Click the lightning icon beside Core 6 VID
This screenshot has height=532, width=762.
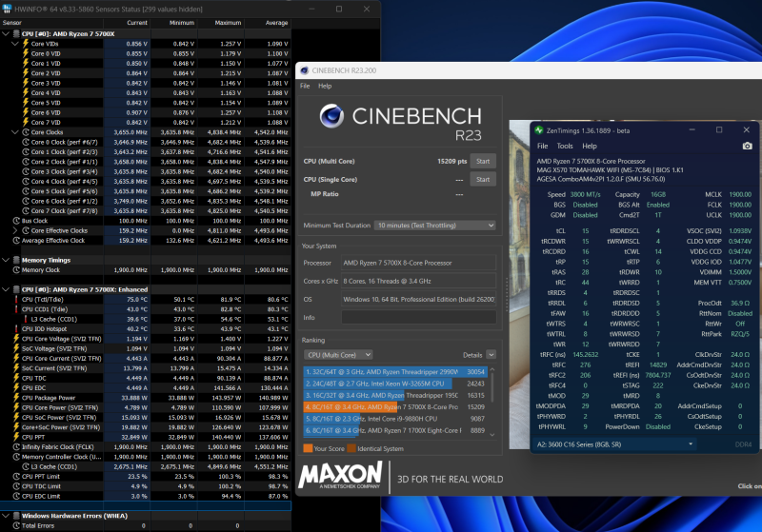coord(26,112)
